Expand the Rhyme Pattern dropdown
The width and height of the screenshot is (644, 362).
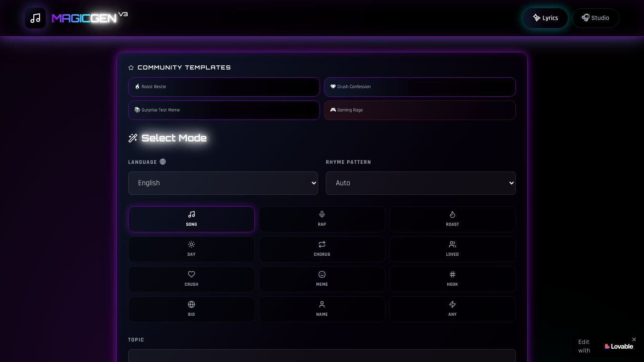pyautogui.click(x=420, y=183)
